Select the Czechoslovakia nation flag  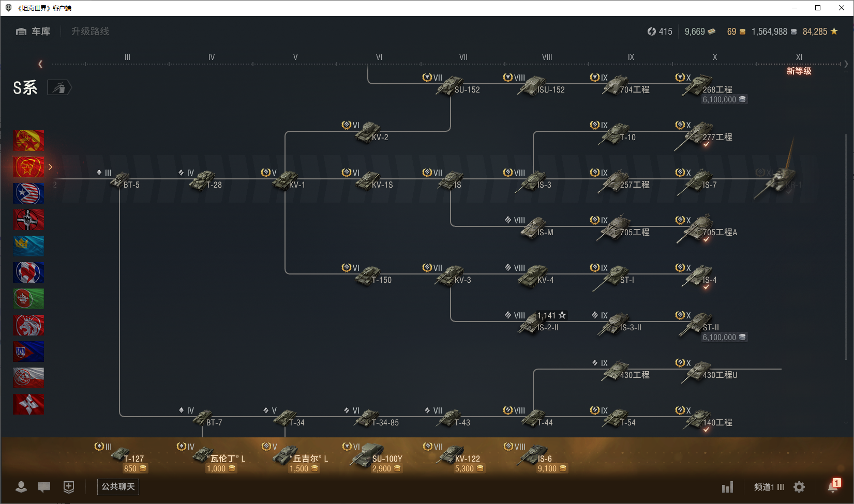pyautogui.click(x=28, y=352)
